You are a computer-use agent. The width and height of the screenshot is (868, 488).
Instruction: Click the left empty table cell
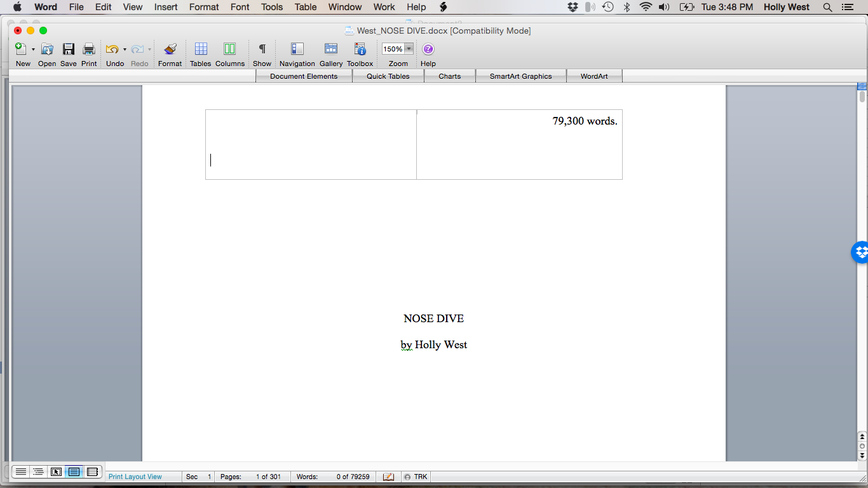(311, 144)
